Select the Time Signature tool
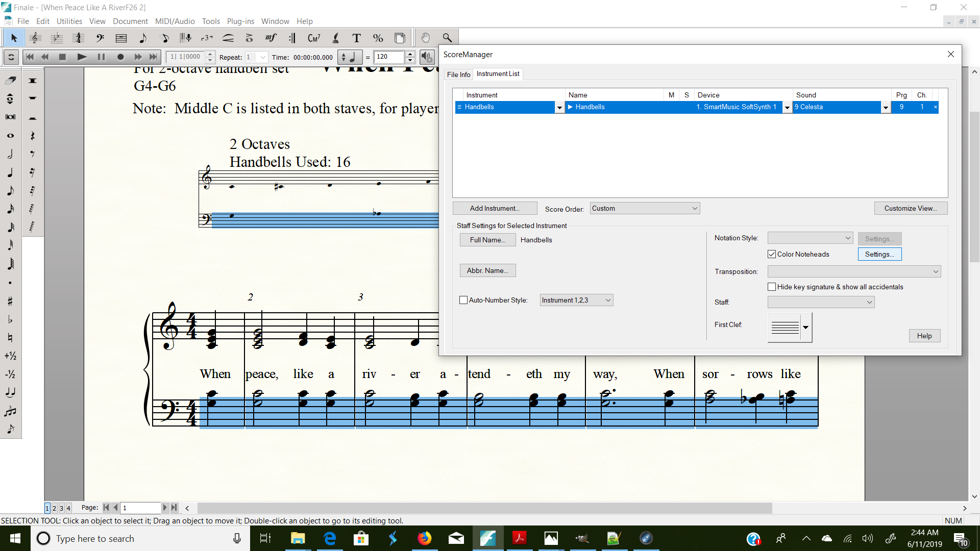This screenshot has width=980, height=551. 78,38
